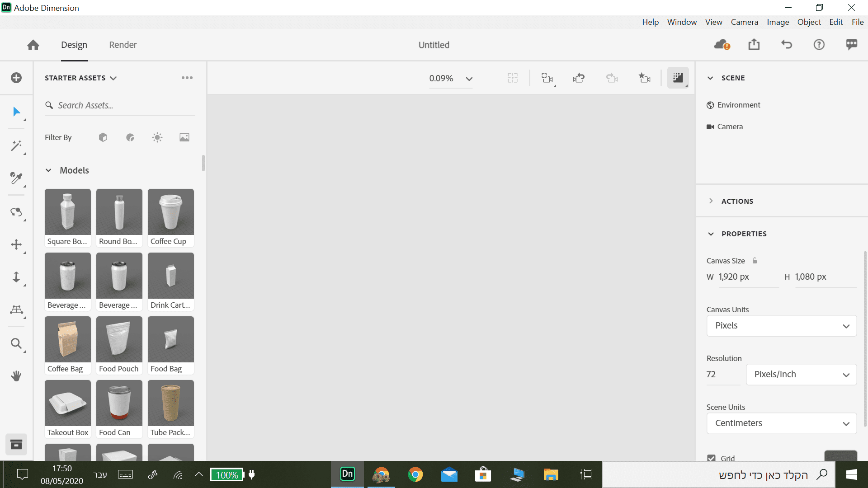Select the Hand tool

[16, 376]
